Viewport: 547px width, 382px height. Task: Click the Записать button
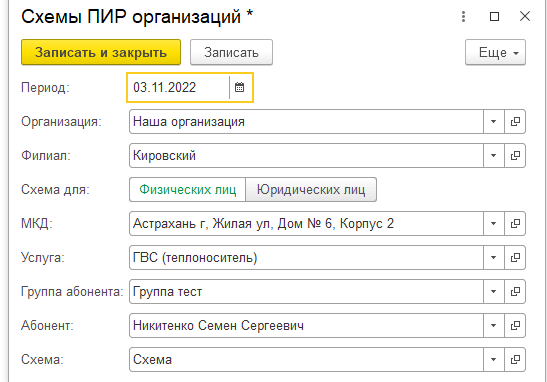[x=231, y=53]
